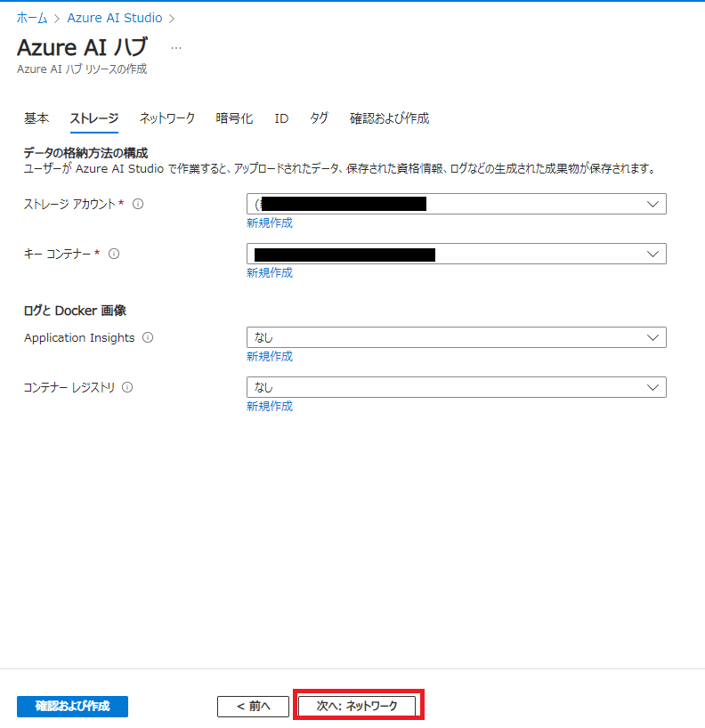
Task: Click 新規作成 link under Application Insights
Action: [x=270, y=357]
